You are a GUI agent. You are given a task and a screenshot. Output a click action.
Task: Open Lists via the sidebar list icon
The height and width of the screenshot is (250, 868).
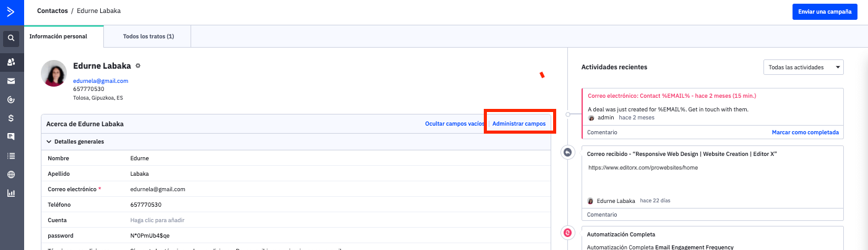(11, 156)
